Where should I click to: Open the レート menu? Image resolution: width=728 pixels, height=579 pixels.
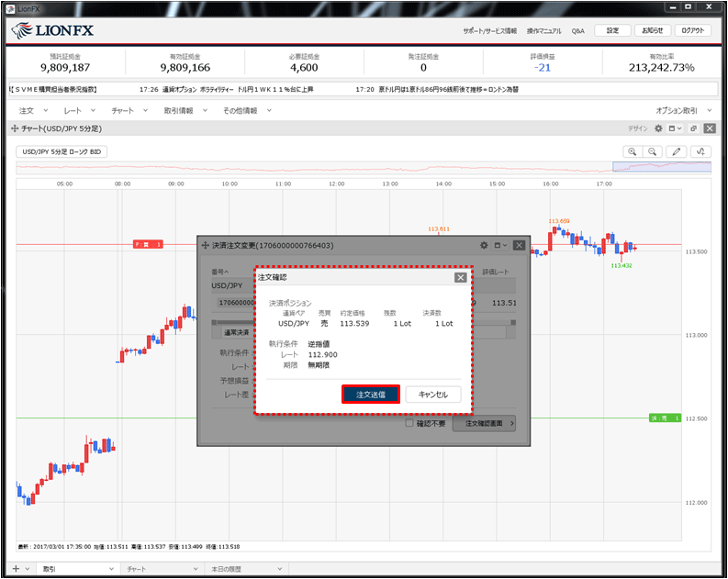click(x=79, y=110)
